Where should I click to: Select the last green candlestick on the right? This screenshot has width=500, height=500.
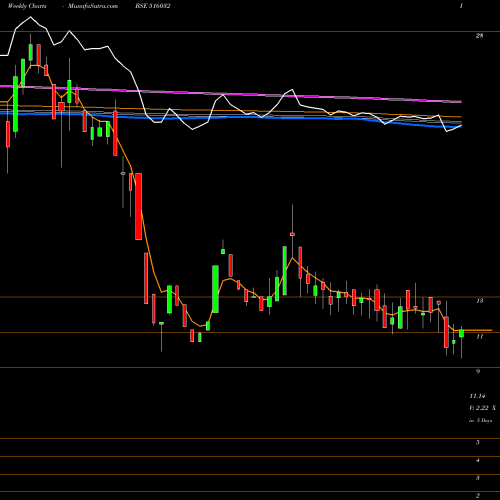(x=461, y=333)
